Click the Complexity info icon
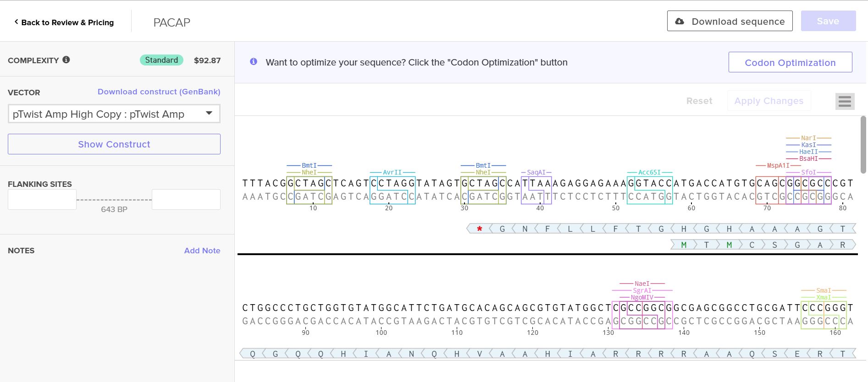Viewport: 868px width, 382px height. (66, 60)
